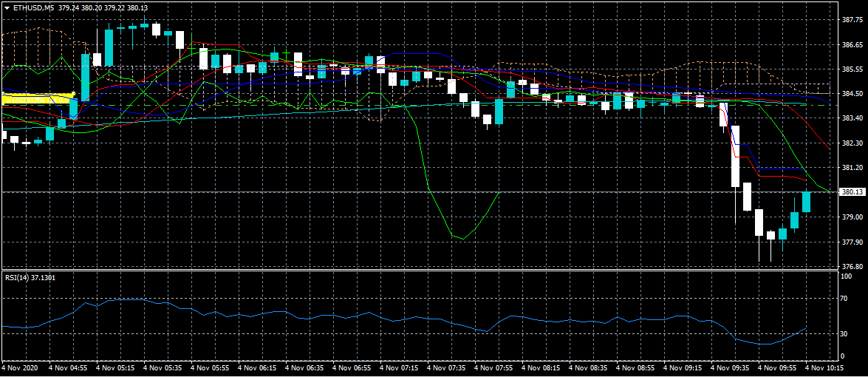Select the yellow sell order #105293204 label
Image resolution: width=868 pixels, height=377 pixels.
(x=37, y=98)
